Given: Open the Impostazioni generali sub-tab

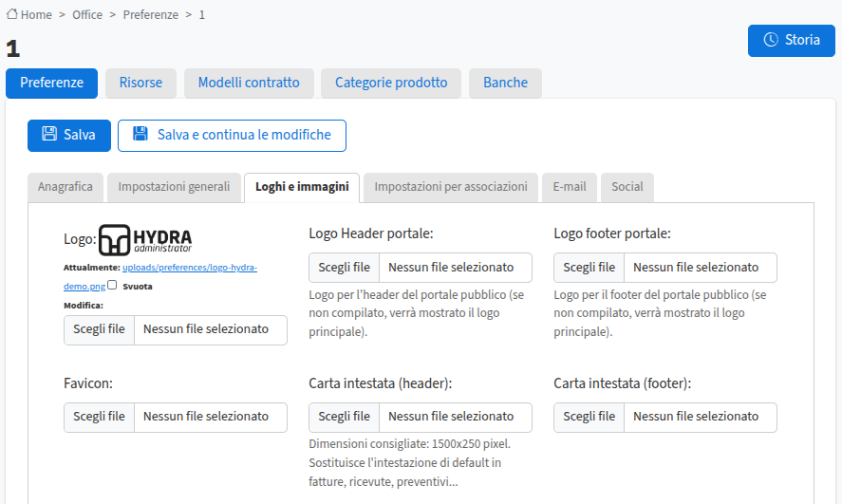Looking at the screenshot, I should point(174,187).
